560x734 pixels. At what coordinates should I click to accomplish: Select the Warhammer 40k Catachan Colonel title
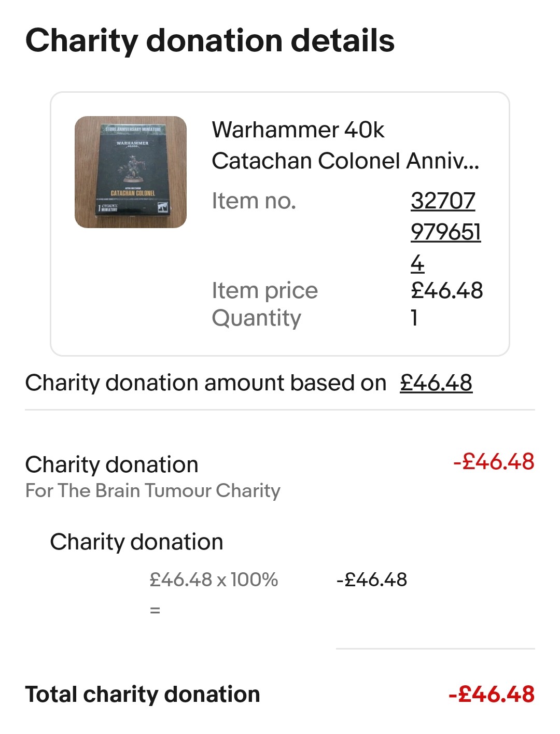(x=345, y=145)
